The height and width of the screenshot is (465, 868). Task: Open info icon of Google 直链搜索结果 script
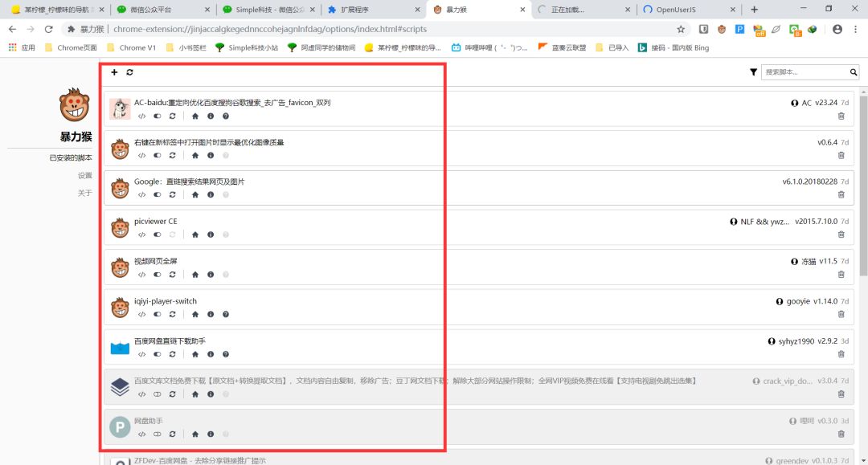click(211, 194)
